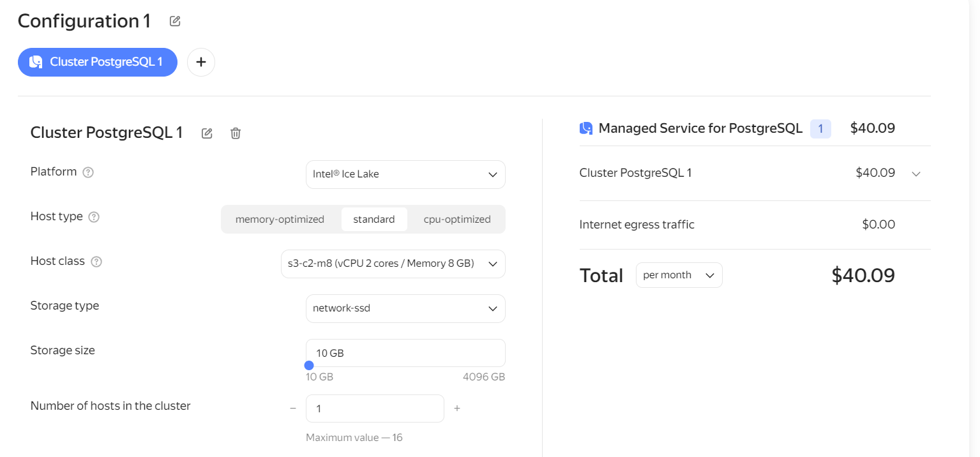Open the Host class s3-c2-m8 dropdown
Screen dimensions: 980x457
tap(393, 264)
